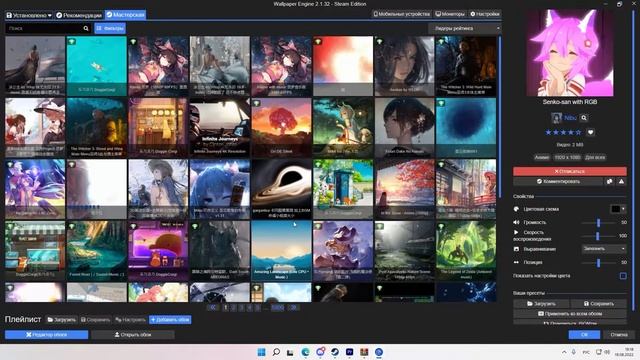The height and width of the screenshot is (360, 640).
Task: Open the Выравнивание Заполнить dropdown
Action: [604, 249]
